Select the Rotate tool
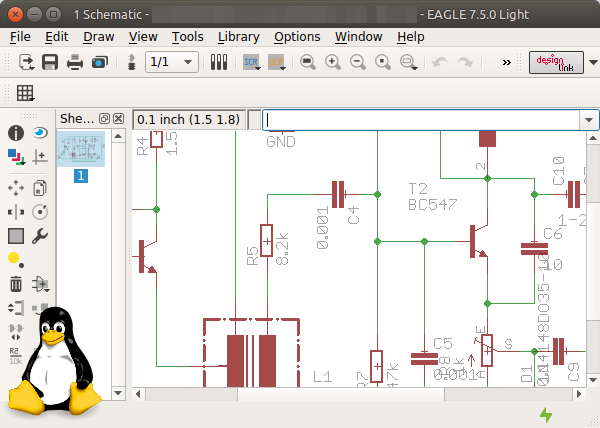This screenshot has height=428, width=600. click(x=40, y=212)
